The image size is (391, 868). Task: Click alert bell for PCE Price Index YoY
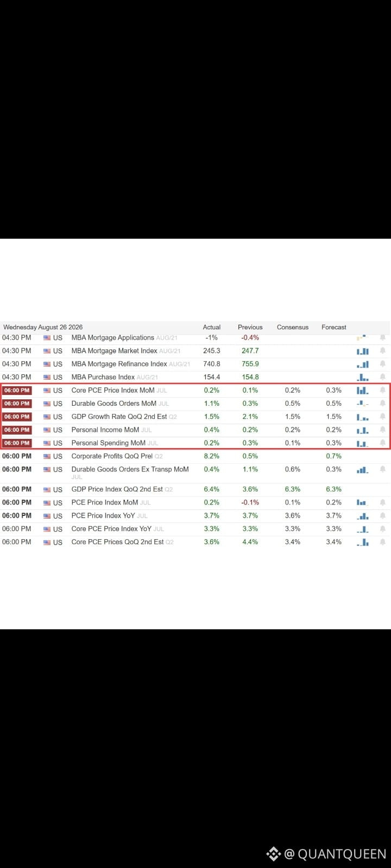[x=383, y=516]
